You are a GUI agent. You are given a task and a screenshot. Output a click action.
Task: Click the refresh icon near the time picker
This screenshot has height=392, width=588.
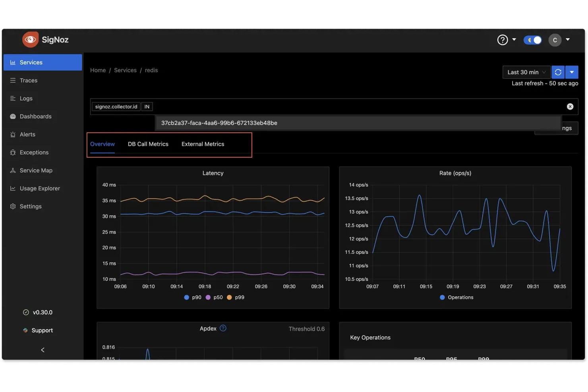pyautogui.click(x=558, y=72)
